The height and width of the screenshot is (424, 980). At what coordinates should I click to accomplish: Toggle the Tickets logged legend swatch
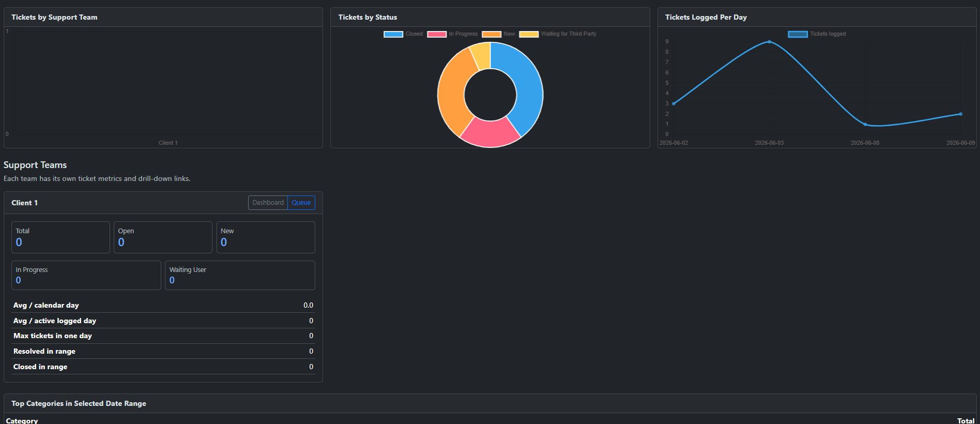coord(798,34)
